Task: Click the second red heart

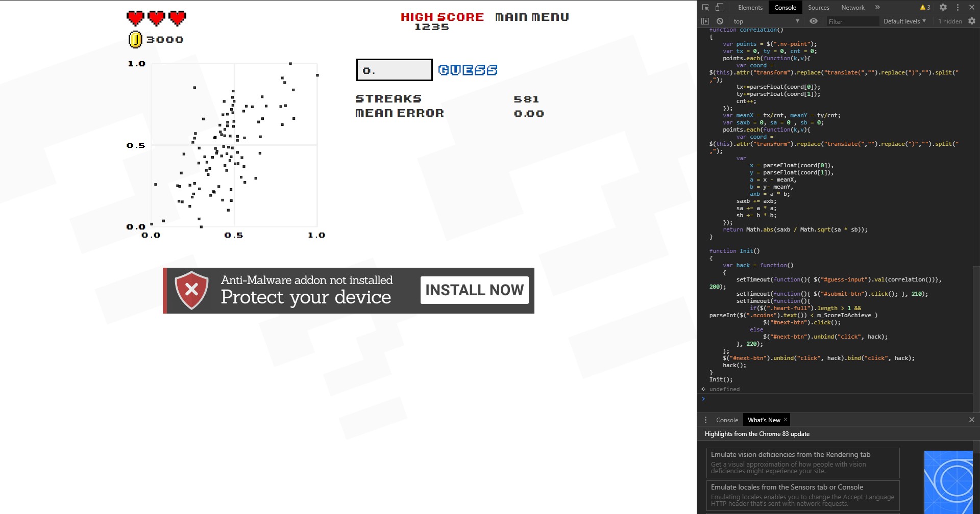Action: tap(156, 18)
